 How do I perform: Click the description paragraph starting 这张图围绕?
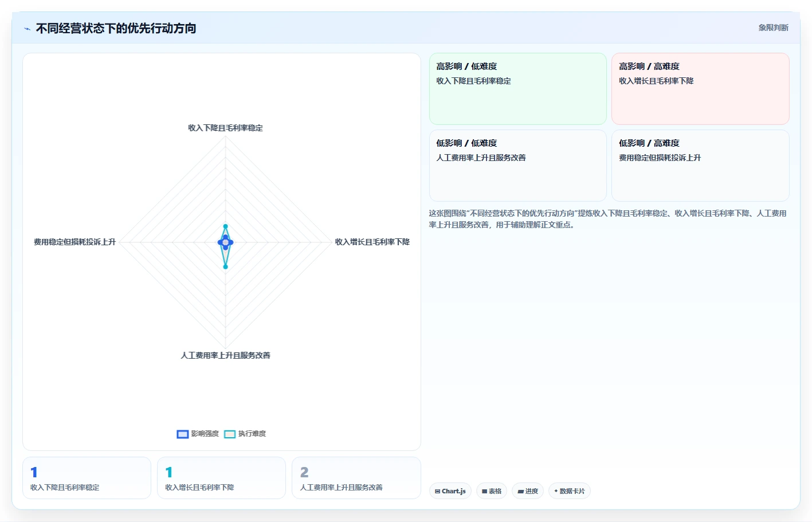[607, 219]
